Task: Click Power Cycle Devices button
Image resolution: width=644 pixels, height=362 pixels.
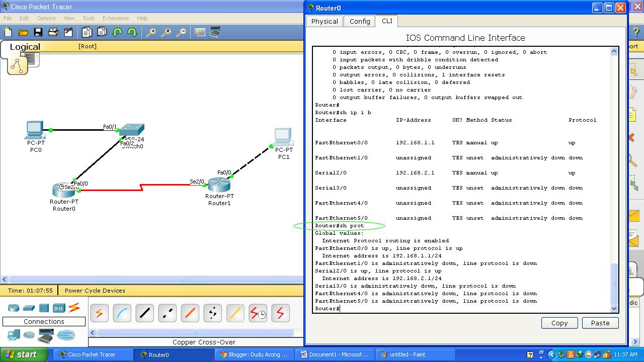Action: pos(95,291)
